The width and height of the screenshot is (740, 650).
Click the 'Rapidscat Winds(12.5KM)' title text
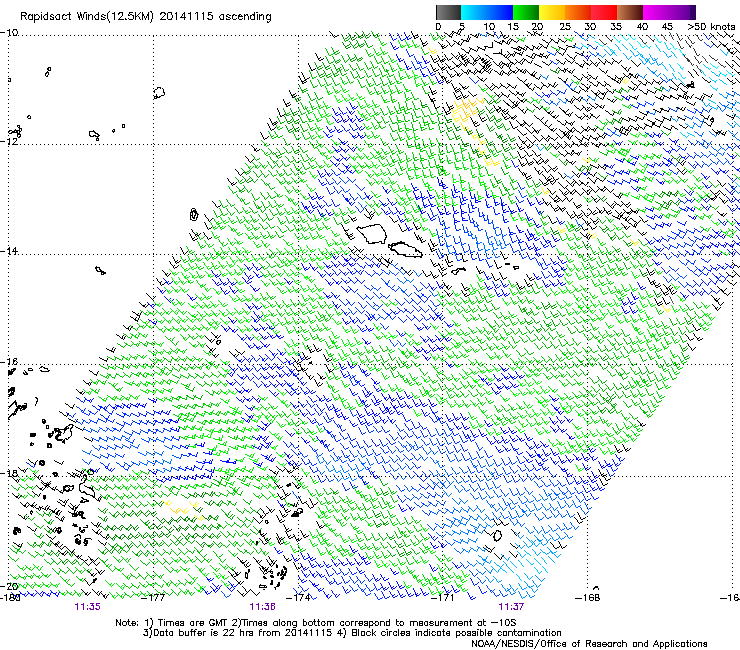[x=87, y=17]
